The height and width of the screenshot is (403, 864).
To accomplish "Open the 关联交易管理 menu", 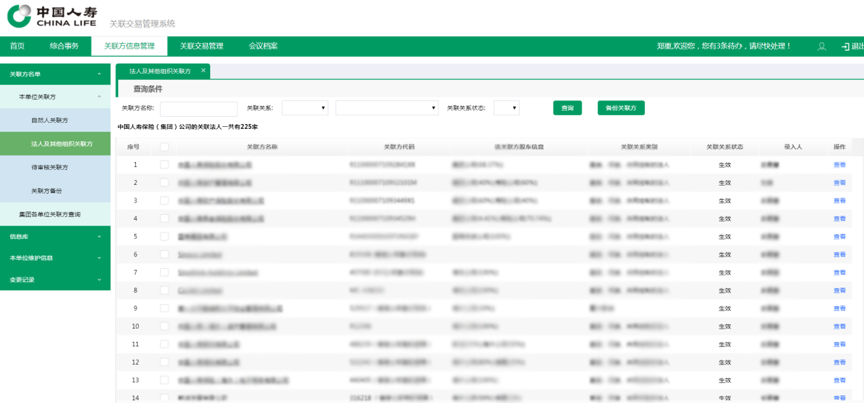I will pos(201,46).
